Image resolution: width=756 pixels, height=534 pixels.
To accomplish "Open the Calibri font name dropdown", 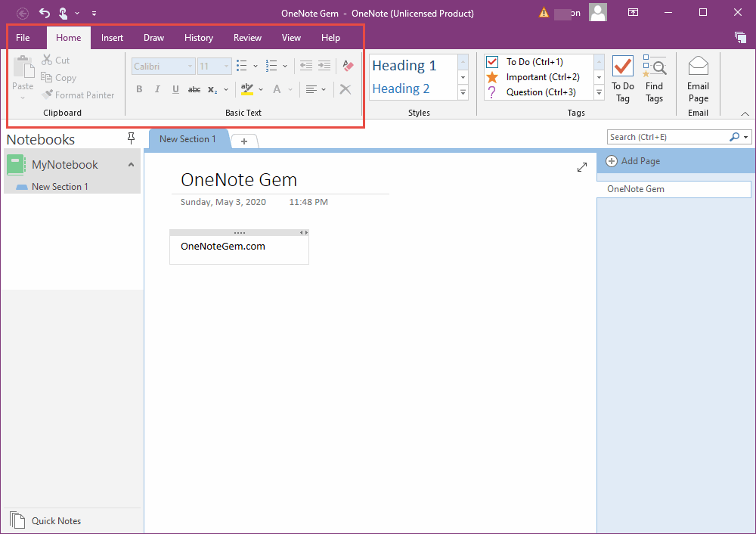I will point(190,66).
